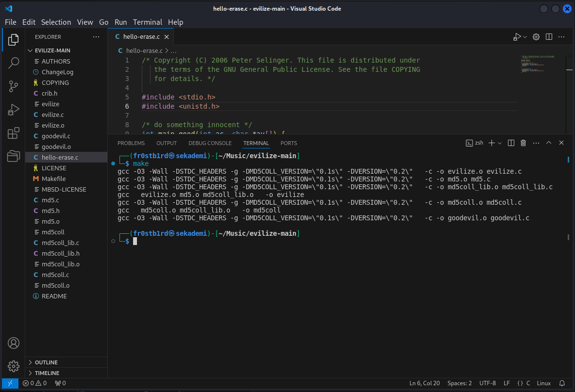
Task: Expand the OUTLINE section
Action: coord(46,362)
